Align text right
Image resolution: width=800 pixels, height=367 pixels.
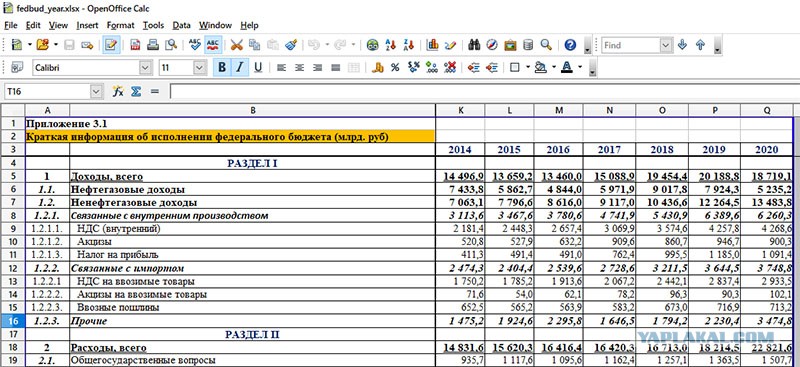pos(317,67)
